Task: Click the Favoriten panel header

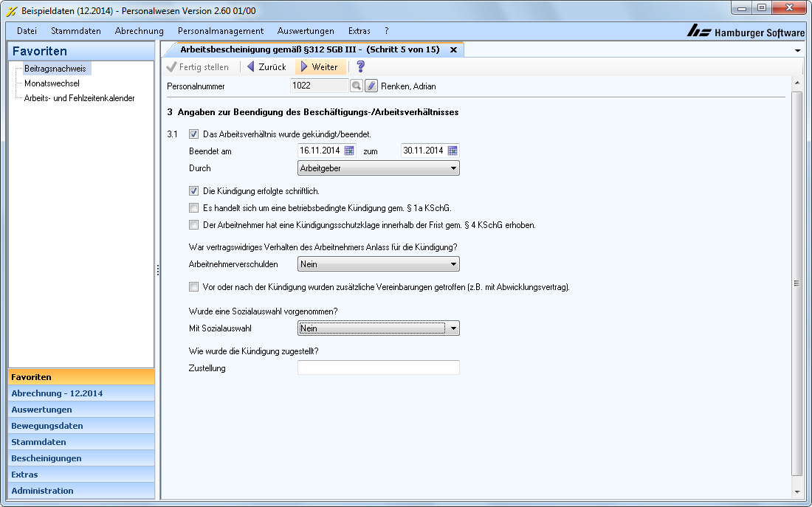Action: coord(81,51)
